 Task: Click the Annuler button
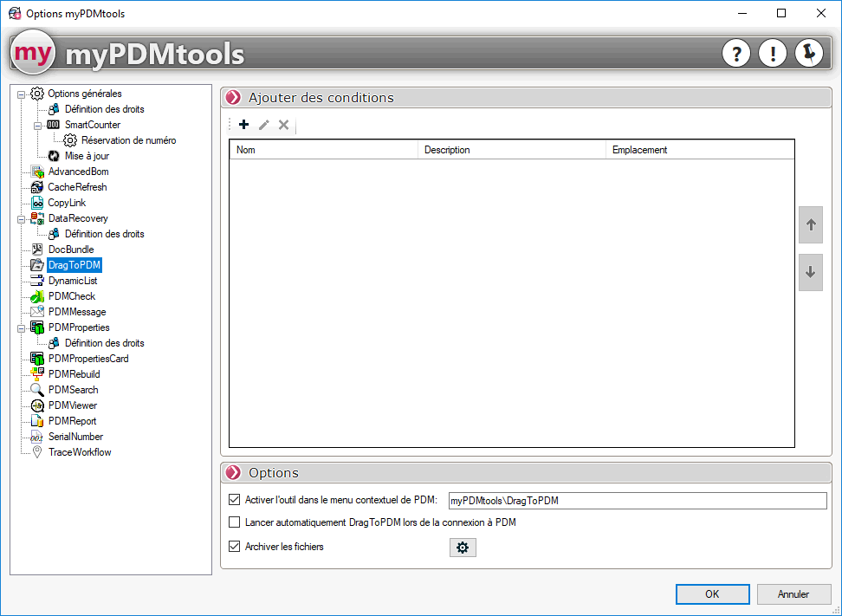pyautogui.click(x=793, y=594)
